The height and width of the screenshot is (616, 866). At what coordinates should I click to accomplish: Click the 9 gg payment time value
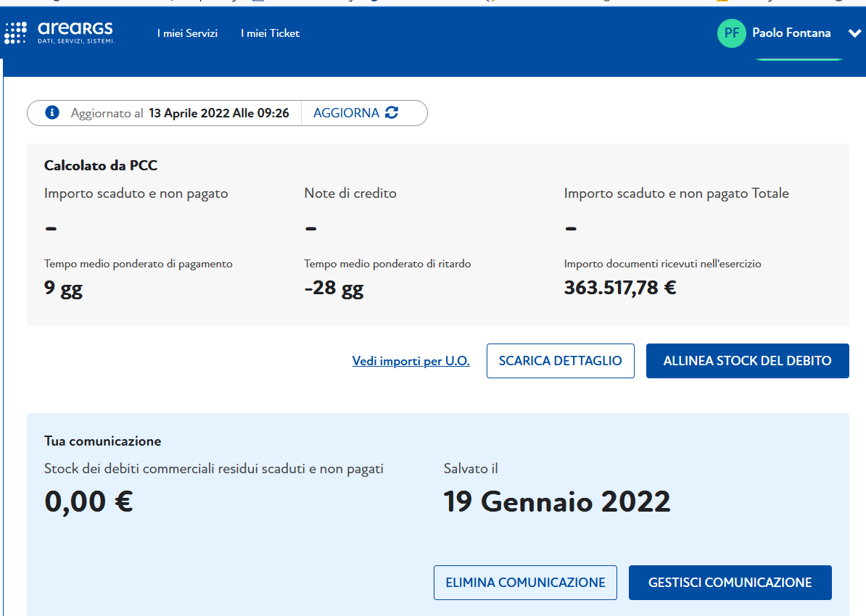pos(63,289)
